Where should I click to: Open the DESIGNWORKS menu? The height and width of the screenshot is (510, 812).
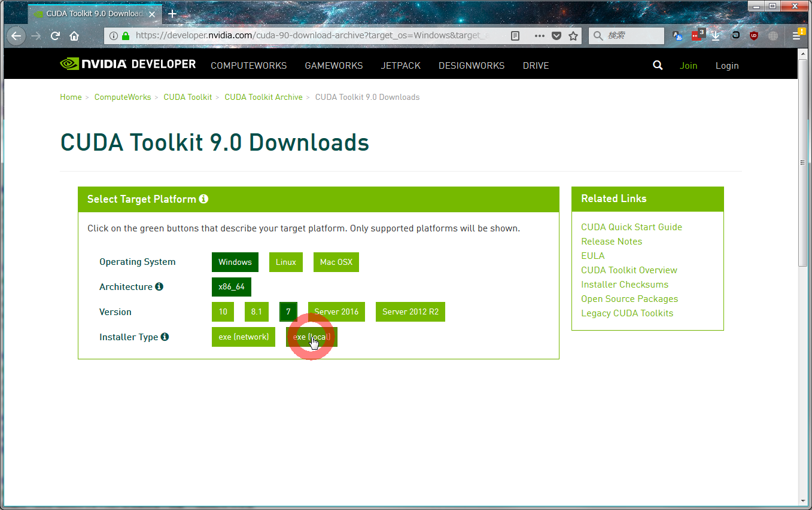[x=472, y=66]
